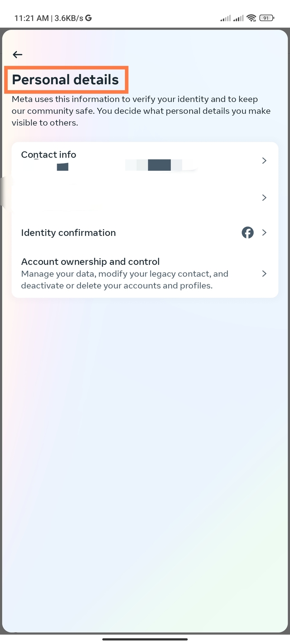
Task: Open Contact info using its chevron
Action: pyautogui.click(x=264, y=161)
